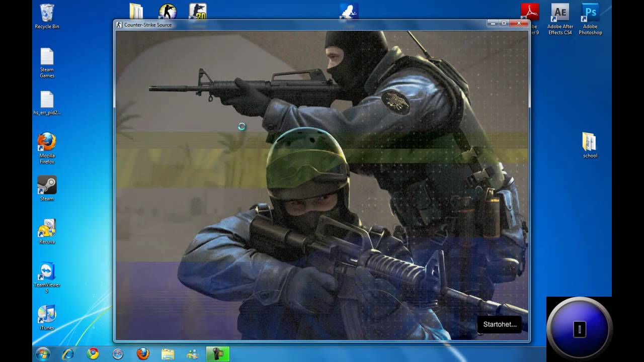Launch Steam from the desktop shortcut
This screenshot has width=644, height=362.
click(x=47, y=189)
